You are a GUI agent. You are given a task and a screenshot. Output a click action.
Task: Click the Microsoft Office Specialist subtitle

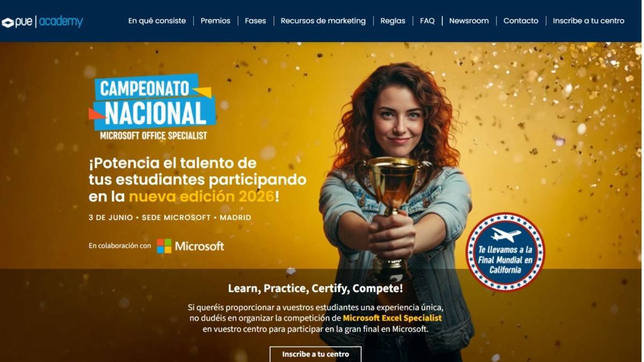[x=153, y=136]
